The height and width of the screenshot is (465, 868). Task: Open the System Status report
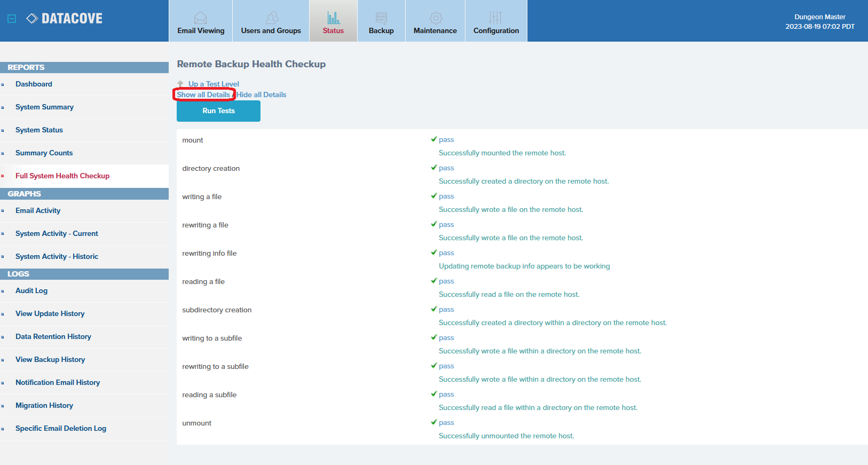tap(39, 130)
